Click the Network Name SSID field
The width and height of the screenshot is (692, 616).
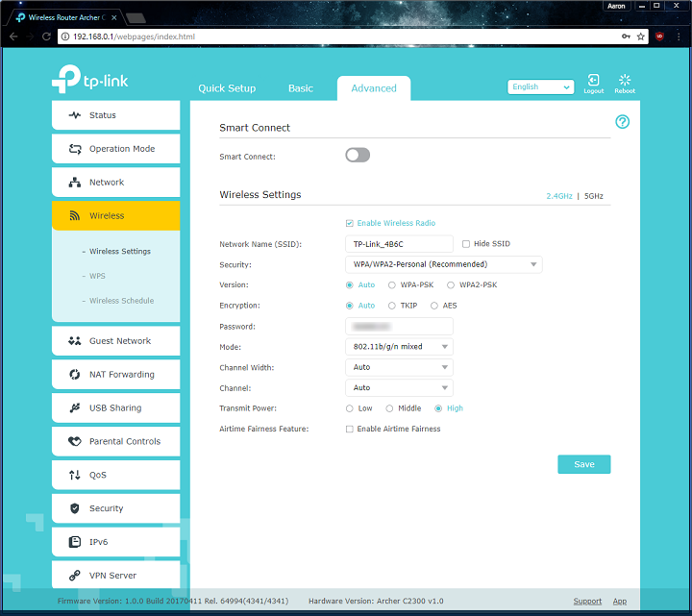399,244
